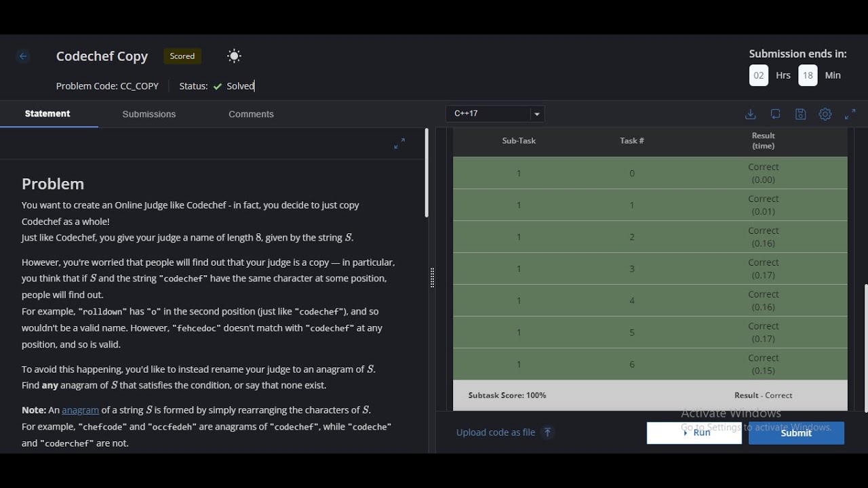Click the results panel scrollbar
Viewport: 868px width, 488px height.
pyautogui.click(x=865, y=347)
